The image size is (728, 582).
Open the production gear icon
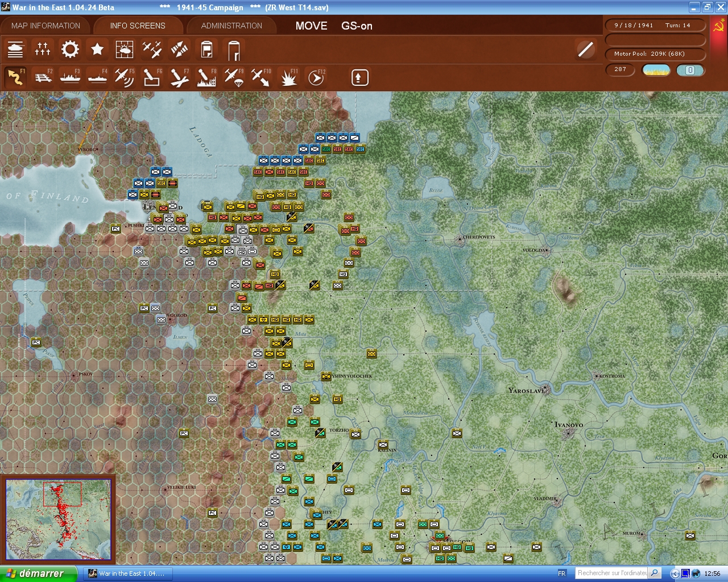(70, 49)
